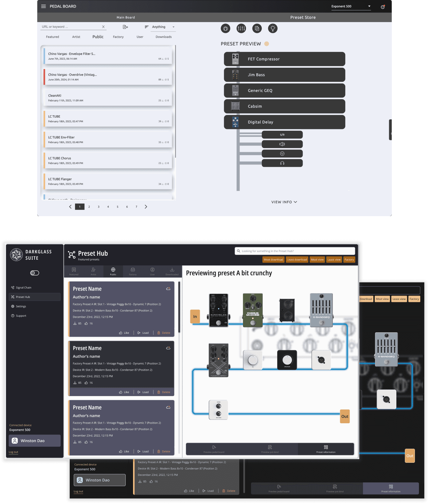This screenshot has width=429, height=504.
Task: Click the Pedal Board preset list scrollbar
Action: point(175,102)
